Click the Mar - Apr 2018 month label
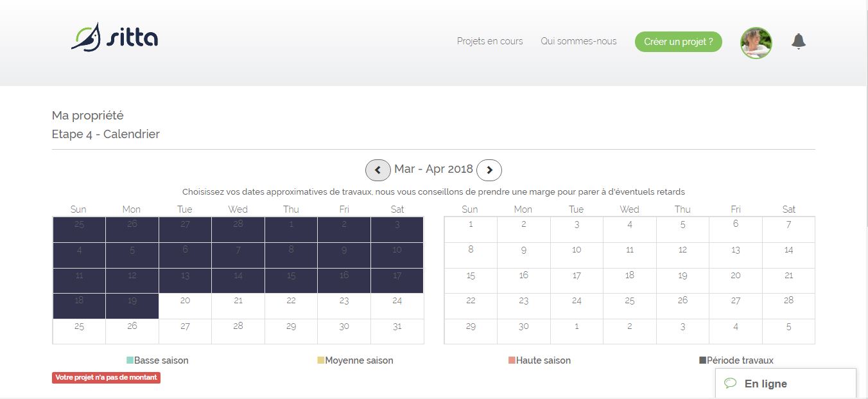This screenshot has width=868, height=399. click(x=433, y=169)
